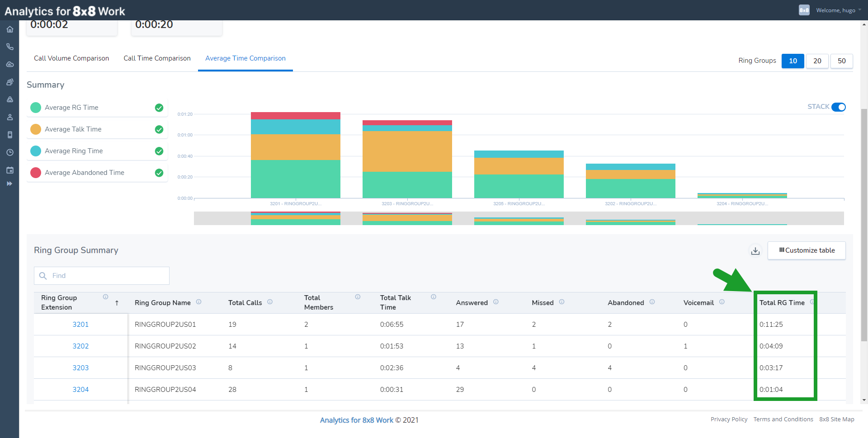Open the Home dashboard icon in sidebar
The height and width of the screenshot is (438, 868).
pos(9,29)
